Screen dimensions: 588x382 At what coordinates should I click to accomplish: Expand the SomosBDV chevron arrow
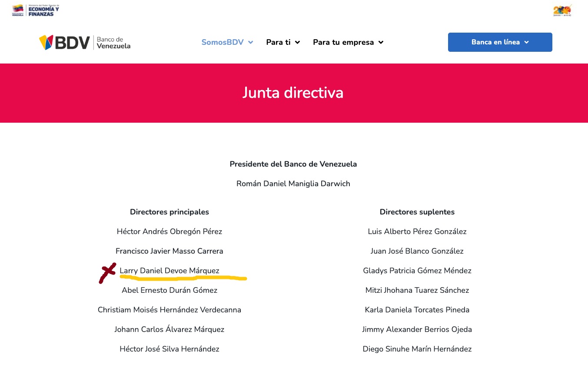(250, 43)
